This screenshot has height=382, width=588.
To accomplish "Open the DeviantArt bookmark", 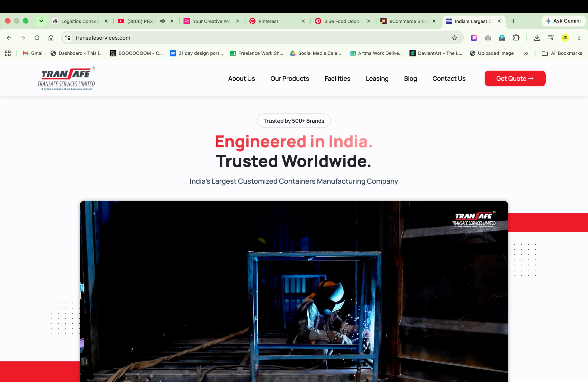I will tap(436, 53).
